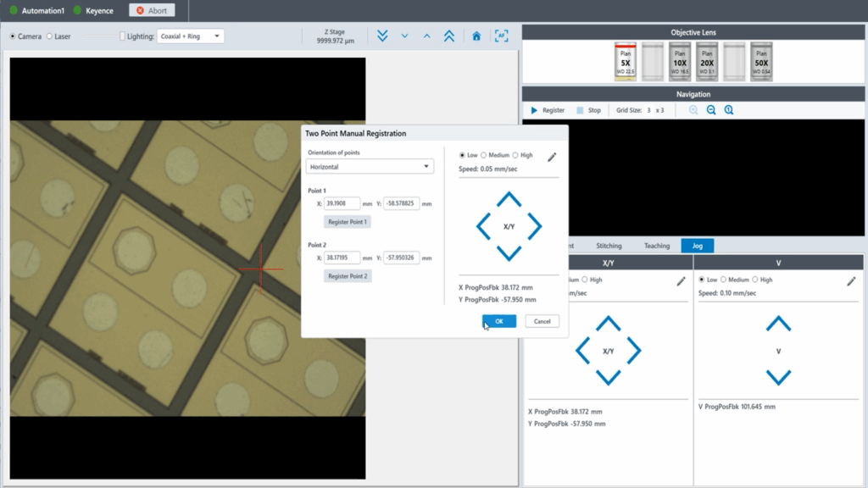Switch to the Stitching tab
Image resolution: width=868 pixels, height=488 pixels.
pos(609,246)
